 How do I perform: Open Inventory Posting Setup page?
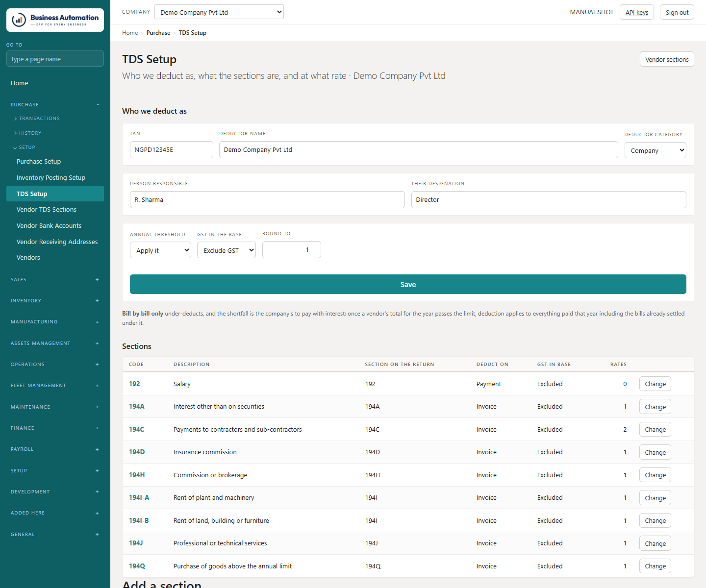pyautogui.click(x=55, y=178)
